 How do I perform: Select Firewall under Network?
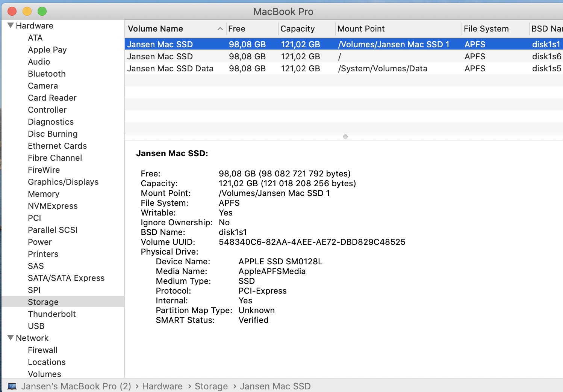pos(43,350)
